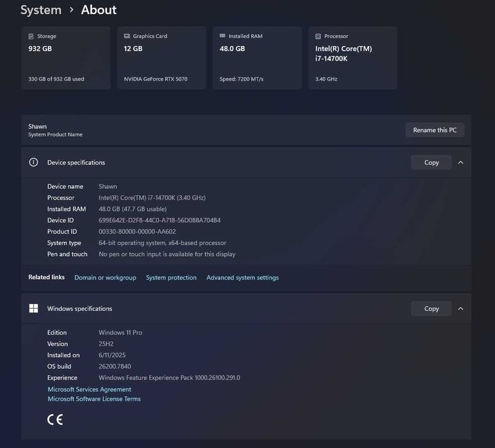This screenshot has width=495, height=448.
Task: Click the 'Device ID' label
Action: coord(60,220)
